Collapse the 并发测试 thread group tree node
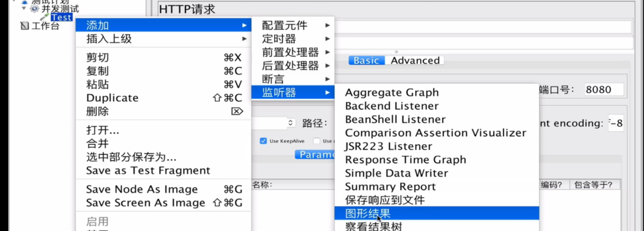The height and width of the screenshot is (231, 644). 24,8
